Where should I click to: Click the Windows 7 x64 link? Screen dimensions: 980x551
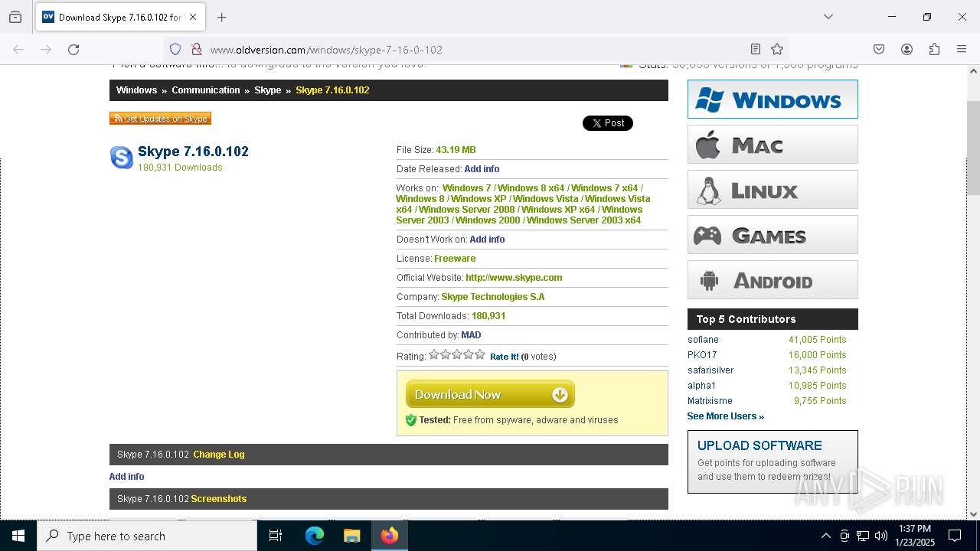click(604, 188)
